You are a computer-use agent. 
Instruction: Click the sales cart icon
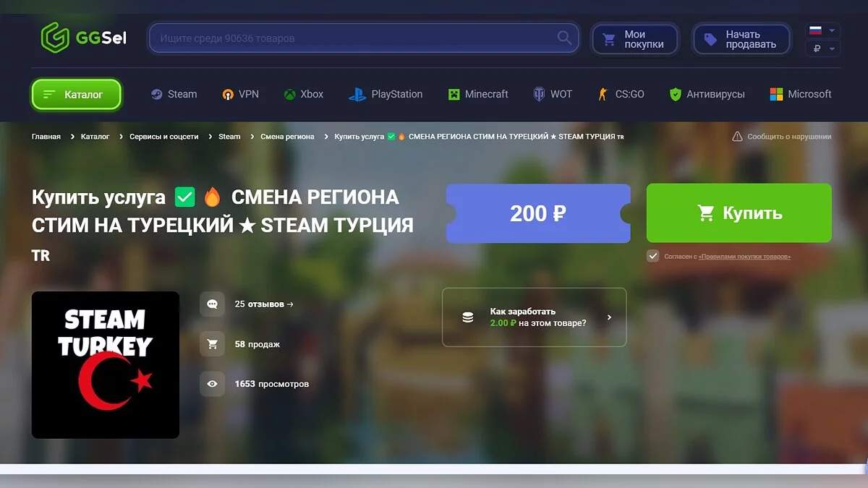212,344
